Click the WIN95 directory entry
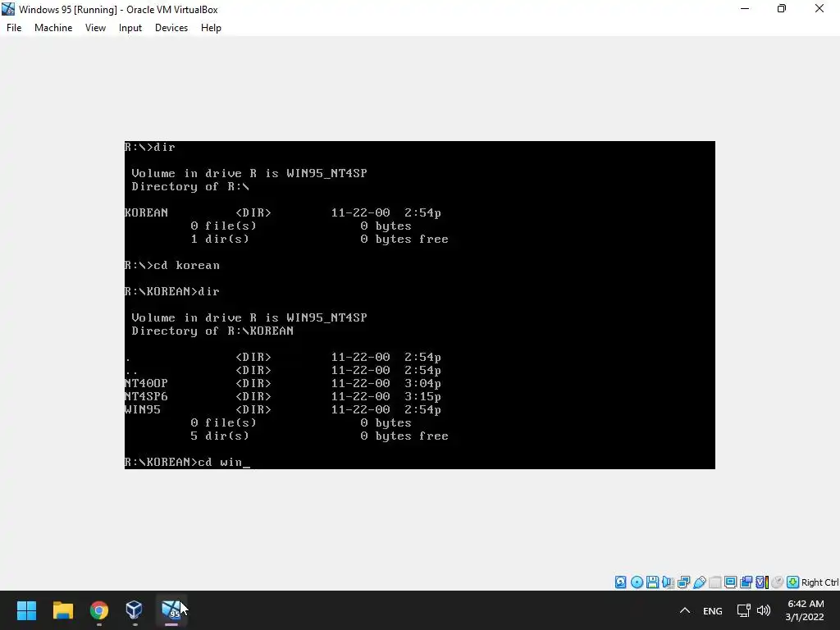This screenshot has height=630, width=840. [x=143, y=410]
